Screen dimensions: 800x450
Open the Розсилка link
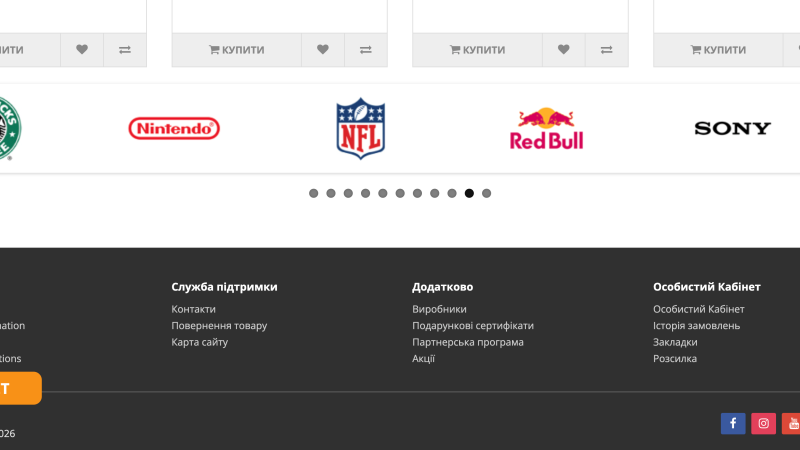(675, 359)
